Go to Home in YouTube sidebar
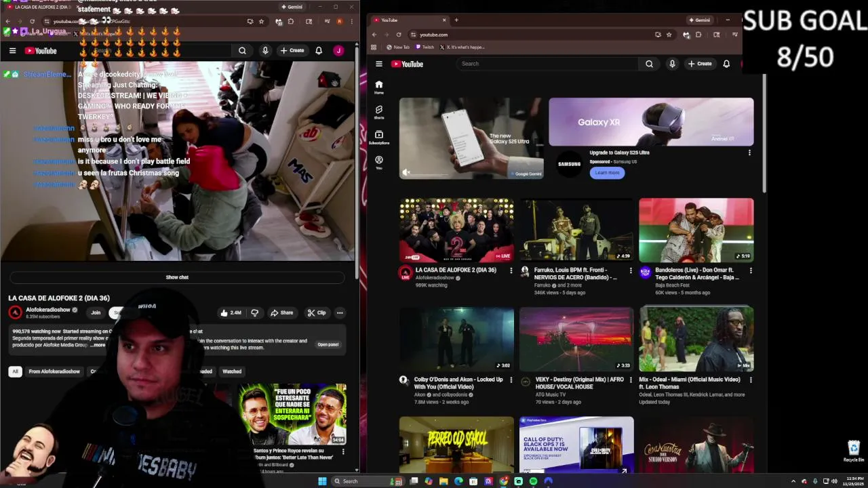 [x=379, y=87]
